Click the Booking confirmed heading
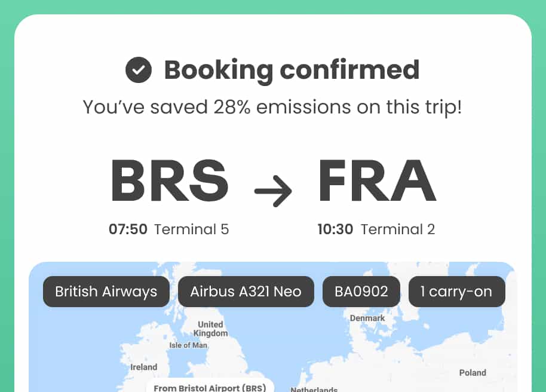This screenshot has width=546, height=392. pyautogui.click(x=291, y=70)
